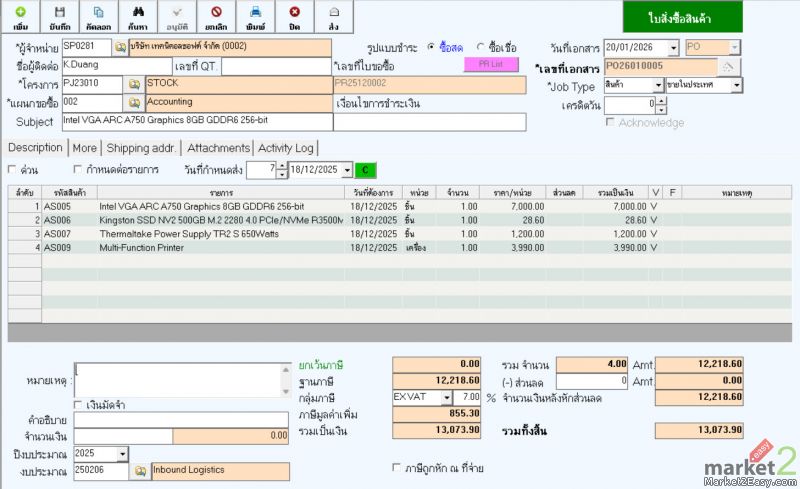Print the purchase order with the printer icon
800x489 pixels.
256,16
